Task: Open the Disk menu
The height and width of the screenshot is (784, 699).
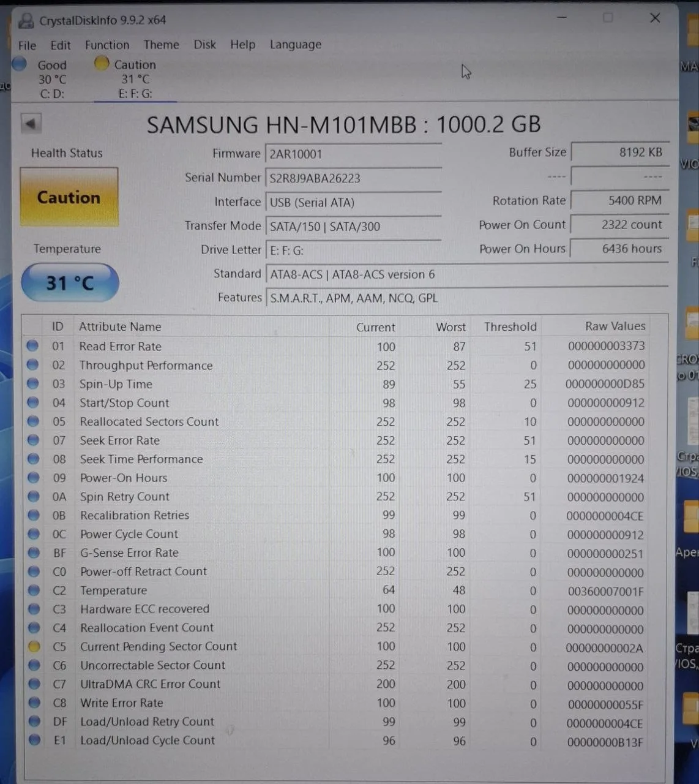Action: [204, 45]
